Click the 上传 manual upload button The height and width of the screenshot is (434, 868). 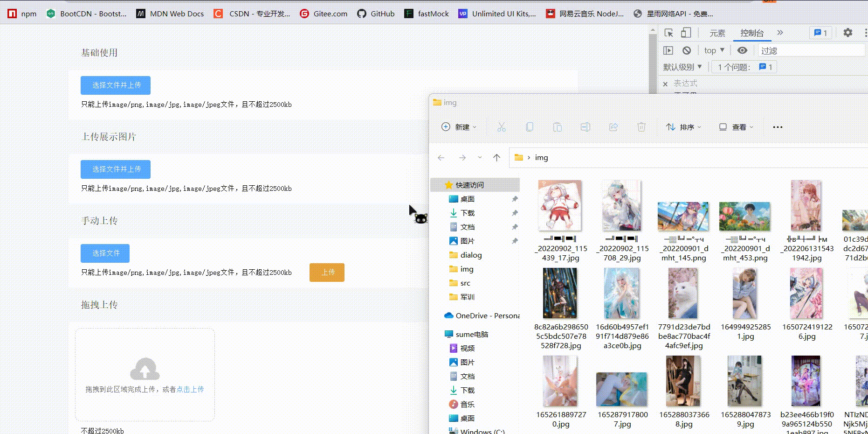click(x=327, y=273)
